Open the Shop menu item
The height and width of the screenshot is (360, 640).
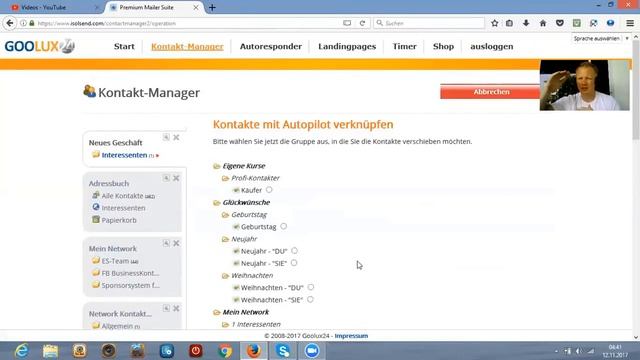[443, 47]
